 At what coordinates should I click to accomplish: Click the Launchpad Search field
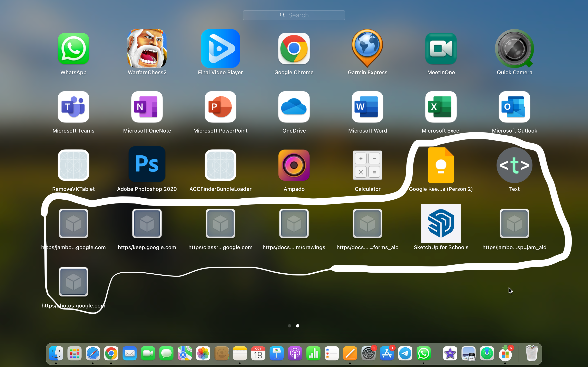pyautogui.click(x=294, y=15)
